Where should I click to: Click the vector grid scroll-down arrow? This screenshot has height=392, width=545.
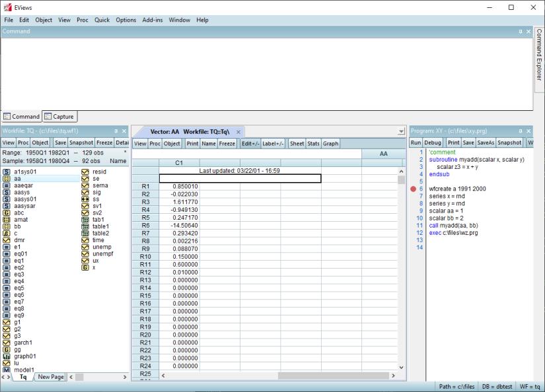[x=401, y=367]
